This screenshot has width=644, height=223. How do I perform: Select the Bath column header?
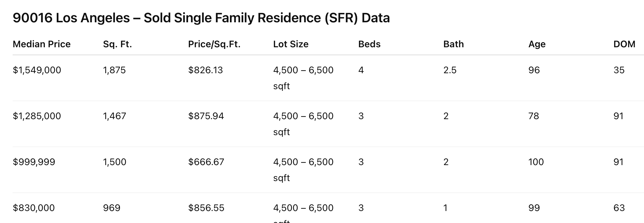pyautogui.click(x=453, y=44)
